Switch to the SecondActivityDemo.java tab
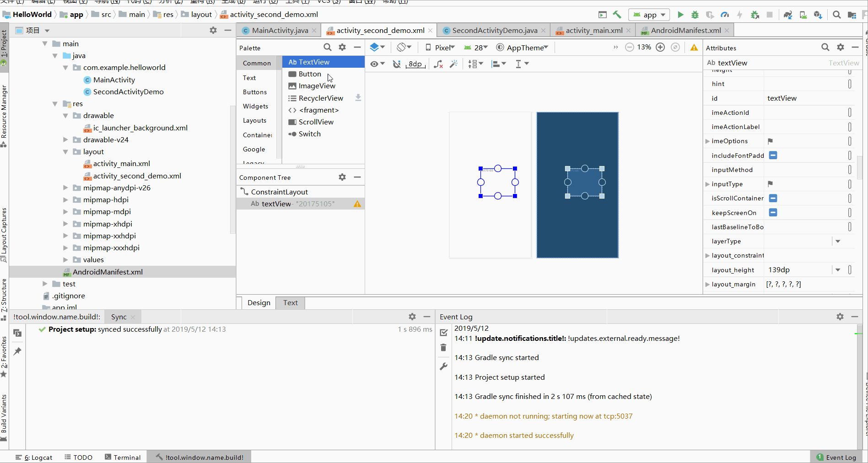Image resolution: width=868 pixels, height=463 pixels. (494, 31)
